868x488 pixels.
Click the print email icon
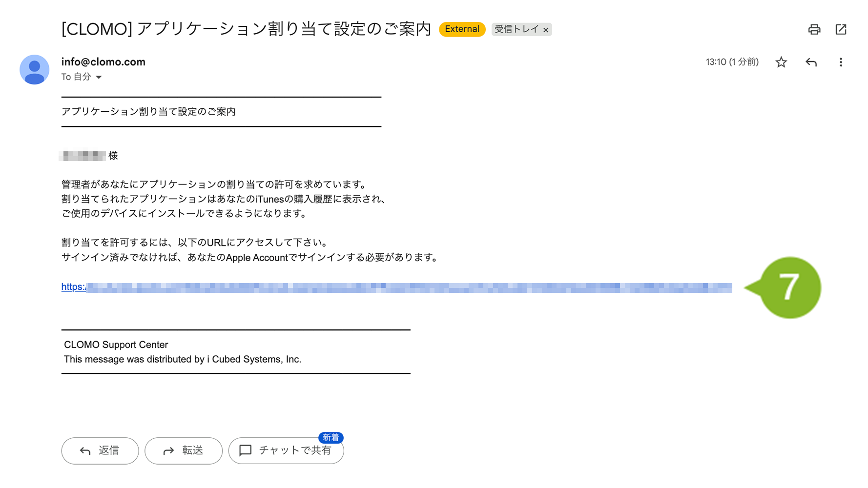[814, 29]
